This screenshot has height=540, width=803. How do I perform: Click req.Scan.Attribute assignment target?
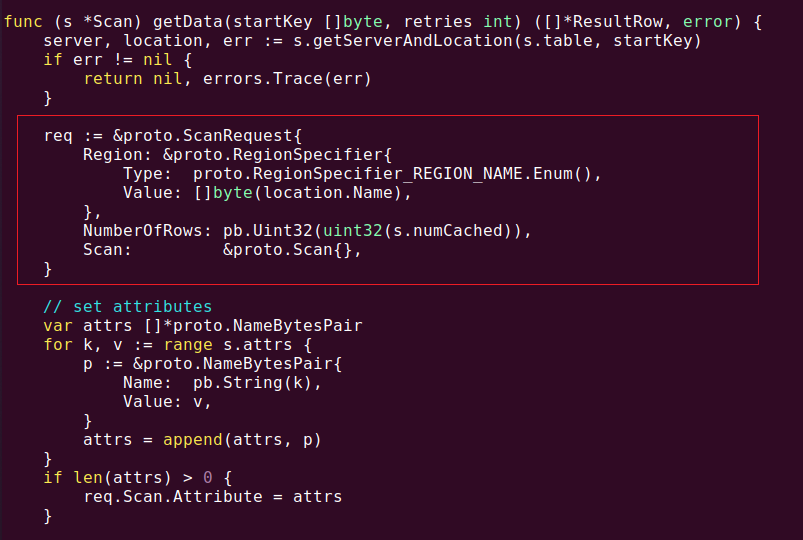click(x=173, y=496)
